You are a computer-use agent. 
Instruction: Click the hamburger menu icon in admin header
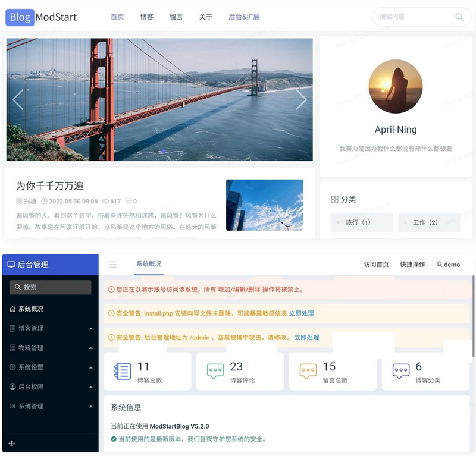pos(113,264)
